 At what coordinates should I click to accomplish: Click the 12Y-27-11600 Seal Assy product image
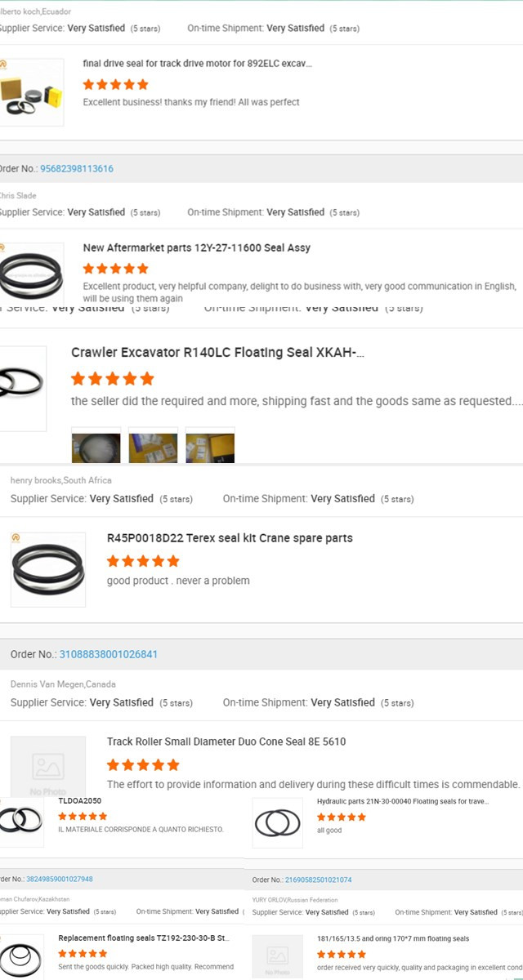tap(31, 275)
